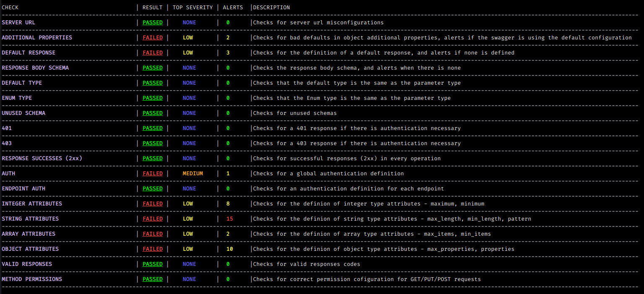The width and height of the screenshot is (644, 294).
Task: Select the ENUM TYPE check name
Action: (x=17, y=98)
